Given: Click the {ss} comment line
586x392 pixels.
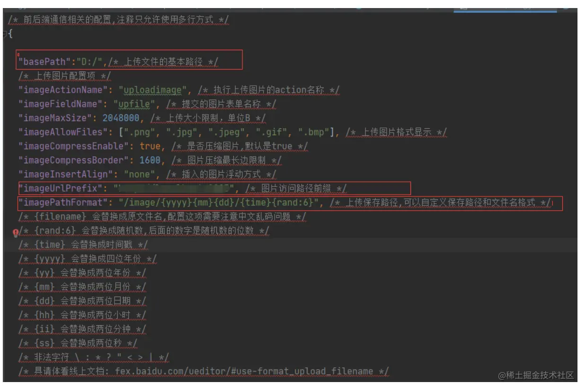Looking at the screenshot, I should [78, 343].
